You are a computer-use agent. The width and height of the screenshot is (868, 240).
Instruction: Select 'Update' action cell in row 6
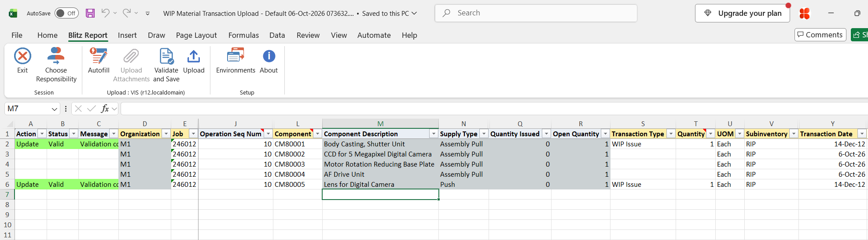(31, 185)
